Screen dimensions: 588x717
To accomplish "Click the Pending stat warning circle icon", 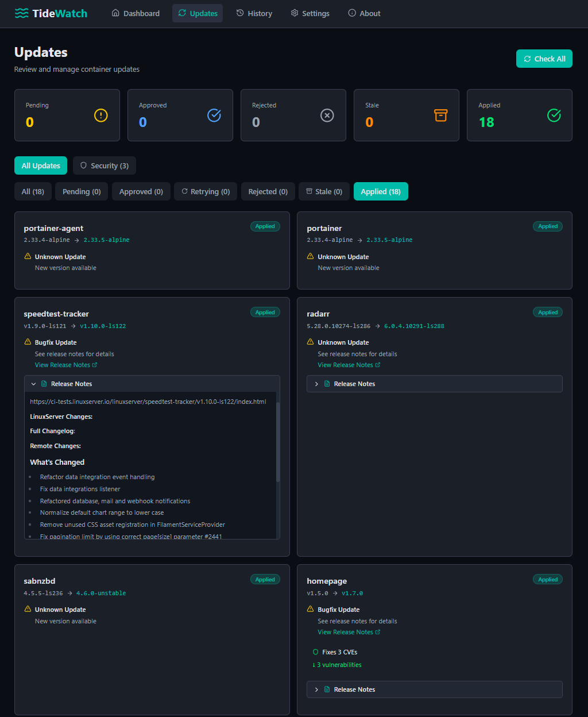I will tap(100, 115).
